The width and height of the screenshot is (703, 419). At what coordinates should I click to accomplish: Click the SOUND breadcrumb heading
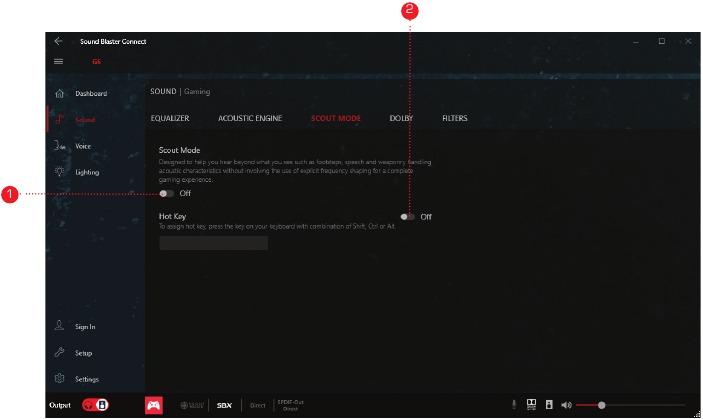tap(163, 91)
